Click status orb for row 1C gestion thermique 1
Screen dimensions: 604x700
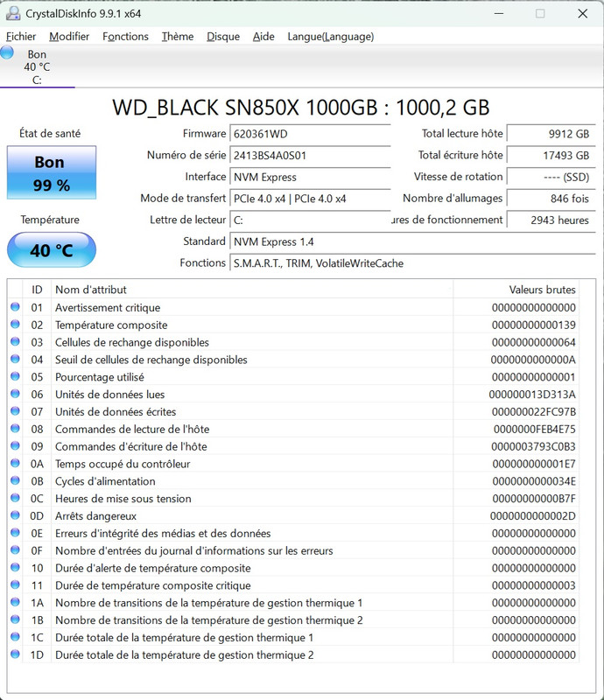tap(15, 637)
